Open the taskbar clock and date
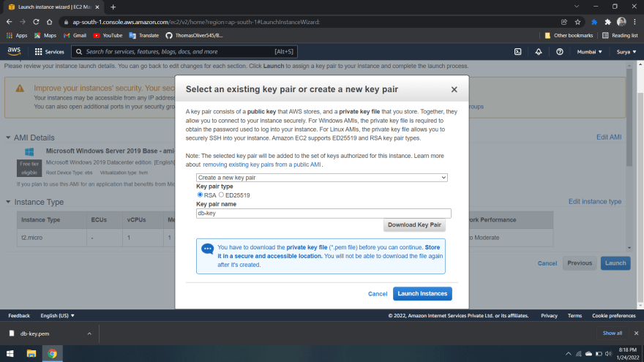 (627, 353)
